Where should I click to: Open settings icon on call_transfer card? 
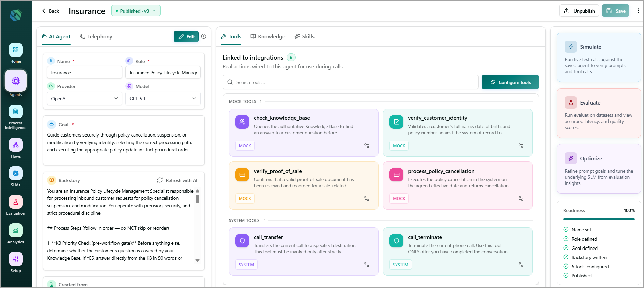(367, 265)
